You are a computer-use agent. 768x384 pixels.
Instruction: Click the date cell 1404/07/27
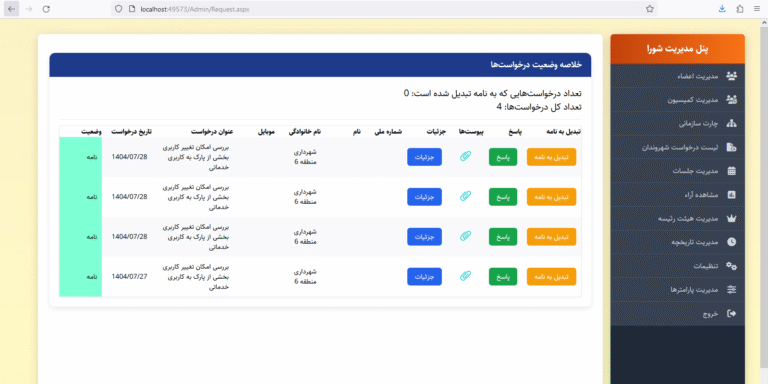tap(129, 276)
